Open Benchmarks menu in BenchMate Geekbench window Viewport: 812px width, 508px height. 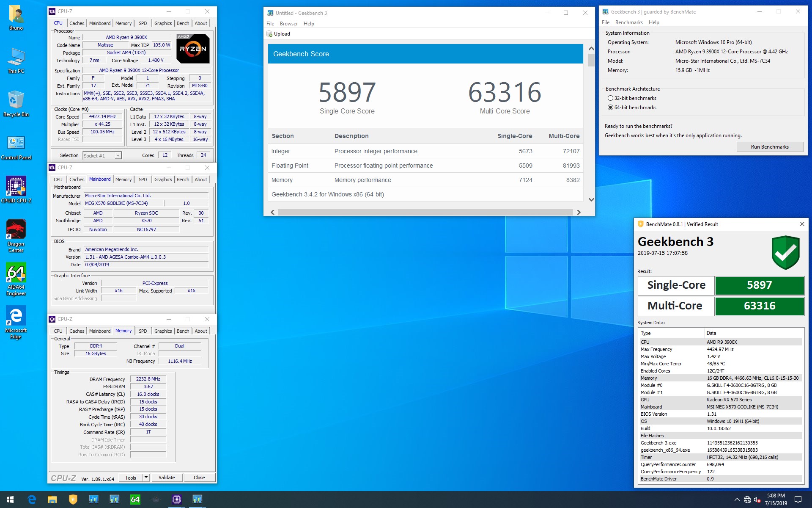629,22
